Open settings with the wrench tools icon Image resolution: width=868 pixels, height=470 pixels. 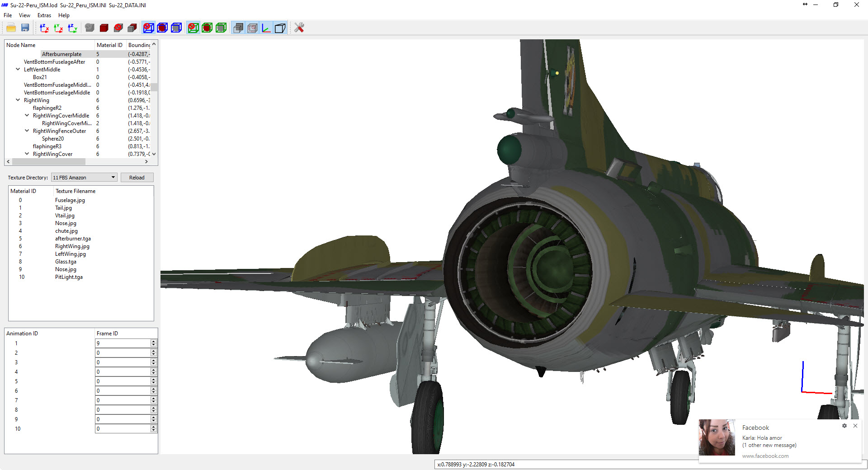[299, 28]
